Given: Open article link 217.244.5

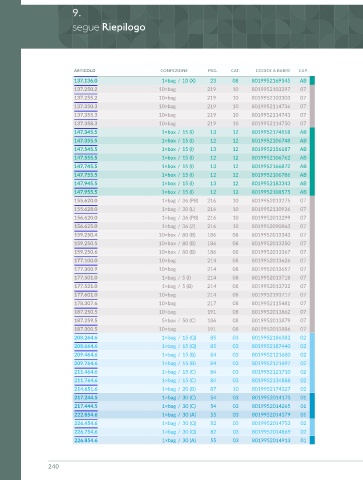Looking at the screenshot, I should pyautogui.click(x=86, y=398).
